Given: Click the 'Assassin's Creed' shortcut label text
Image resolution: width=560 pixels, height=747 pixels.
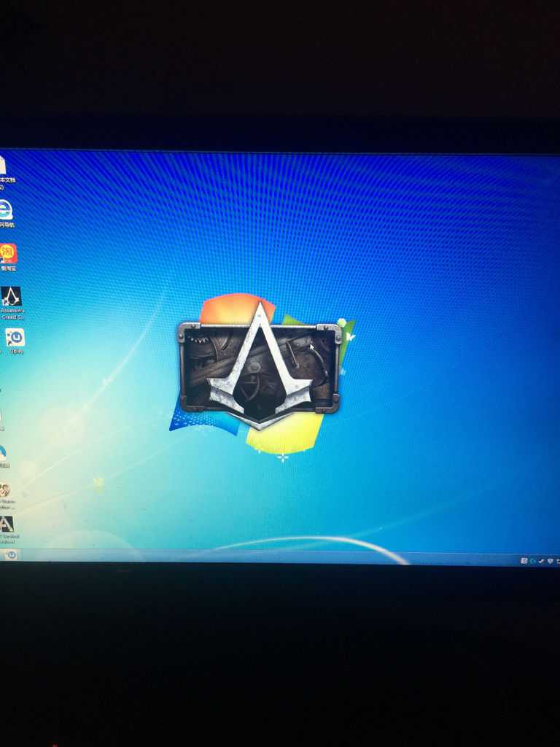Looking at the screenshot, I should pos(12,314).
